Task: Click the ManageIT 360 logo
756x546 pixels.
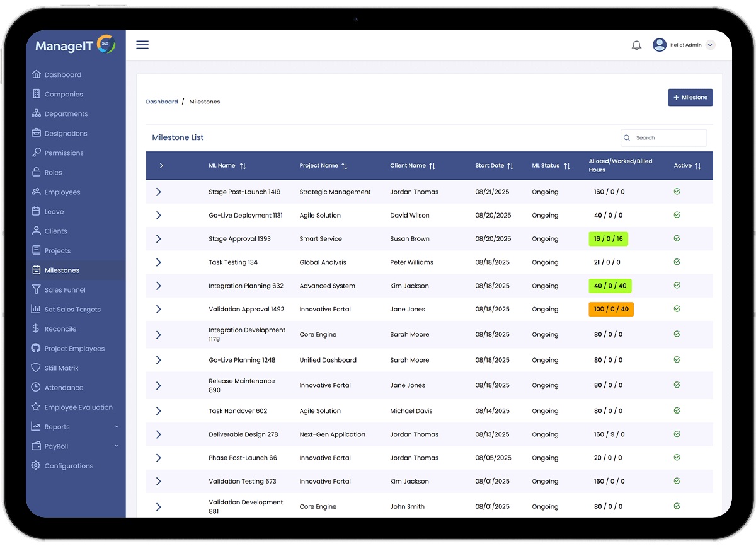Action: 76,45
